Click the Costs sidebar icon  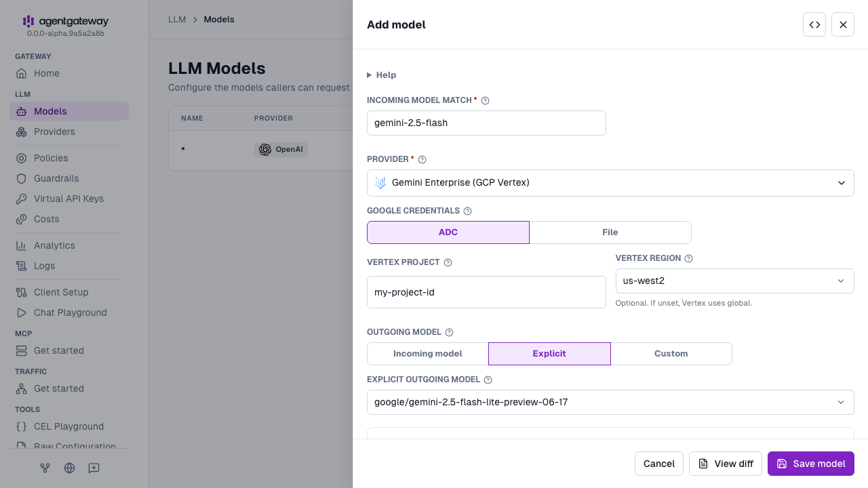(x=22, y=219)
